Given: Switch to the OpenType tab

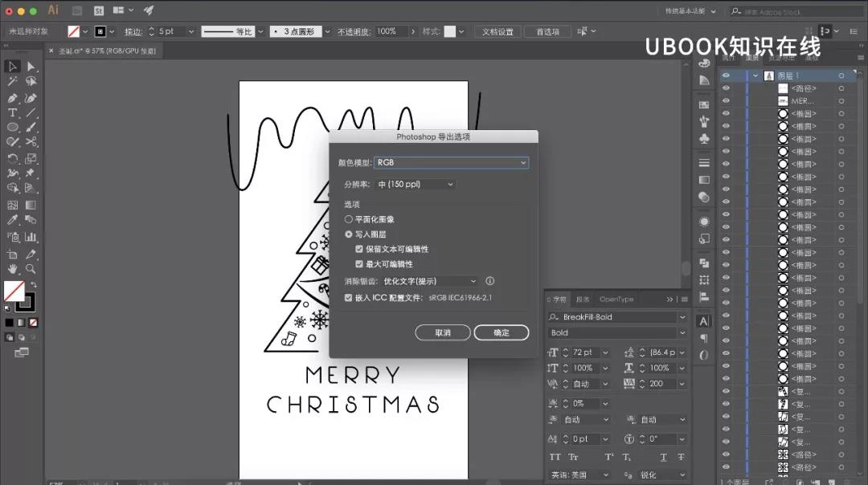Looking at the screenshot, I should point(616,300).
